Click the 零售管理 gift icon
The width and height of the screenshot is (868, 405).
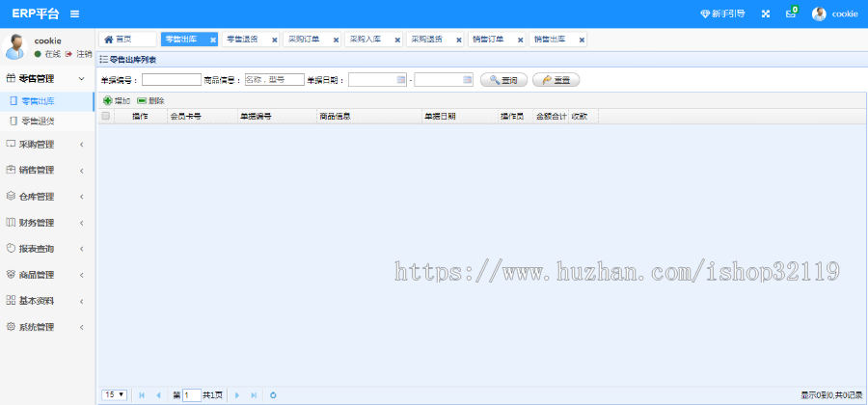[11, 78]
